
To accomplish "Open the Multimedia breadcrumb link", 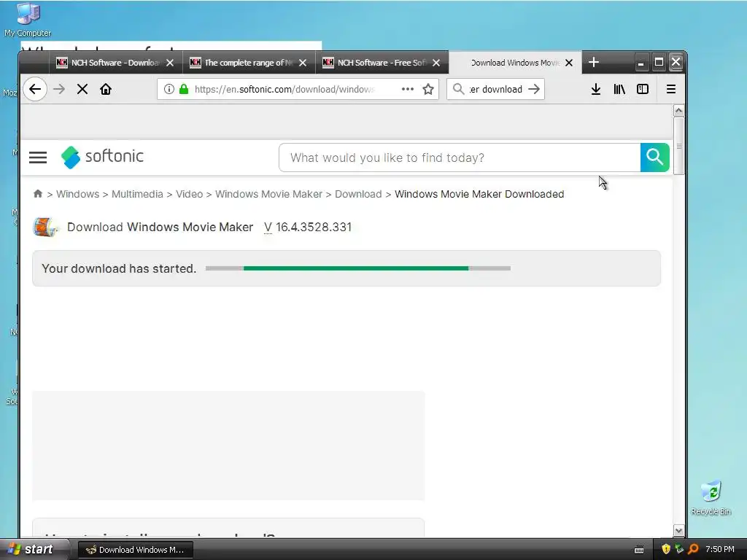I will click(x=137, y=194).
